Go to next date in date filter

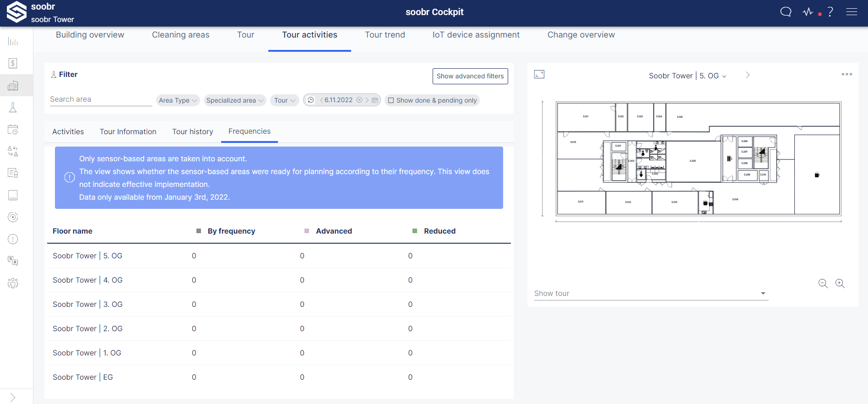pos(367,100)
